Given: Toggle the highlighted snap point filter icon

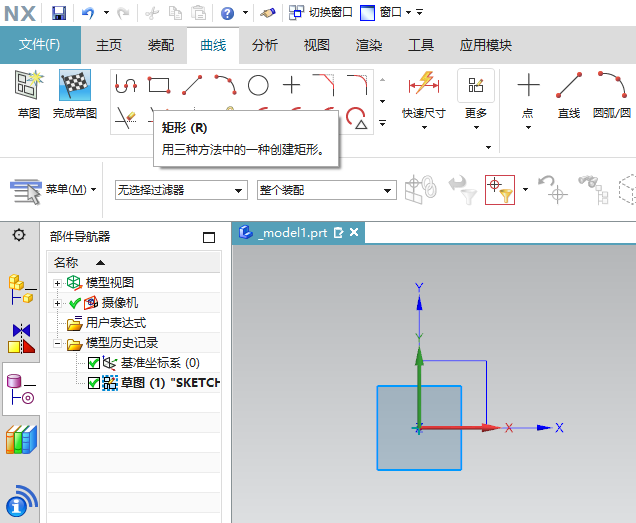Looking at the screenshot, I should [500, 190].
